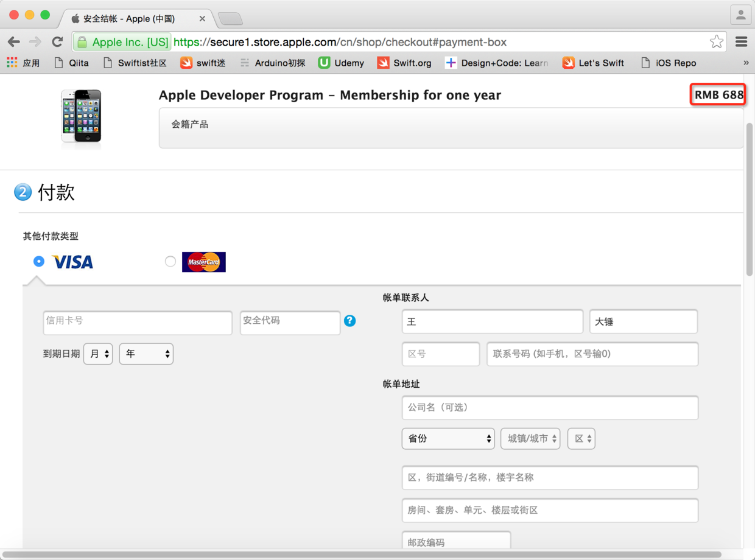Screen dimensions: 755x560
Task: Open the Apps bookmark shortcut
Action: (23, 63)
